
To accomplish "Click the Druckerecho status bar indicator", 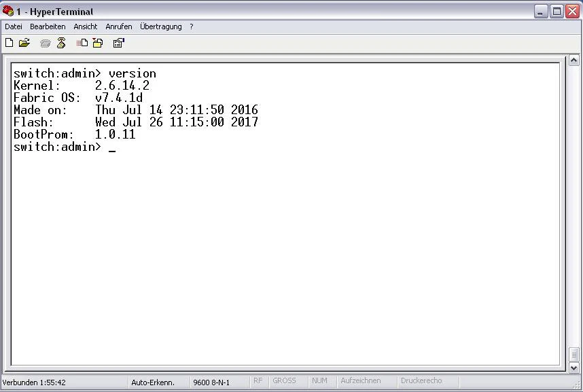I will tap(421, 381).
